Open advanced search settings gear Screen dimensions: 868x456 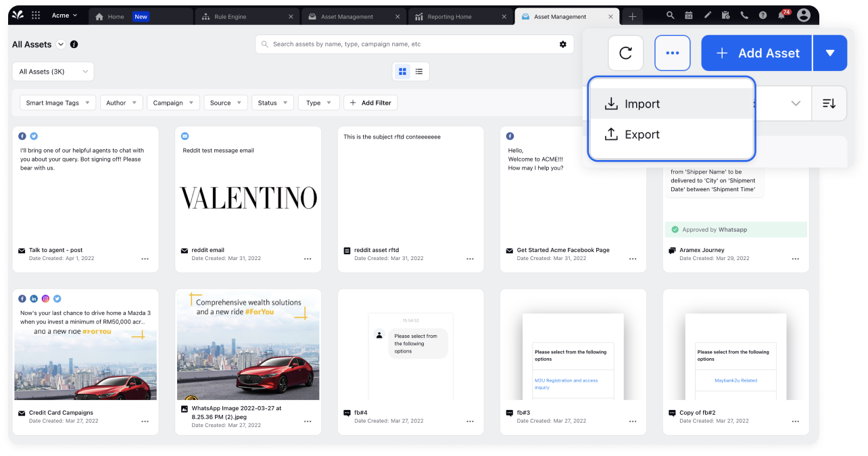click(562, 44)
